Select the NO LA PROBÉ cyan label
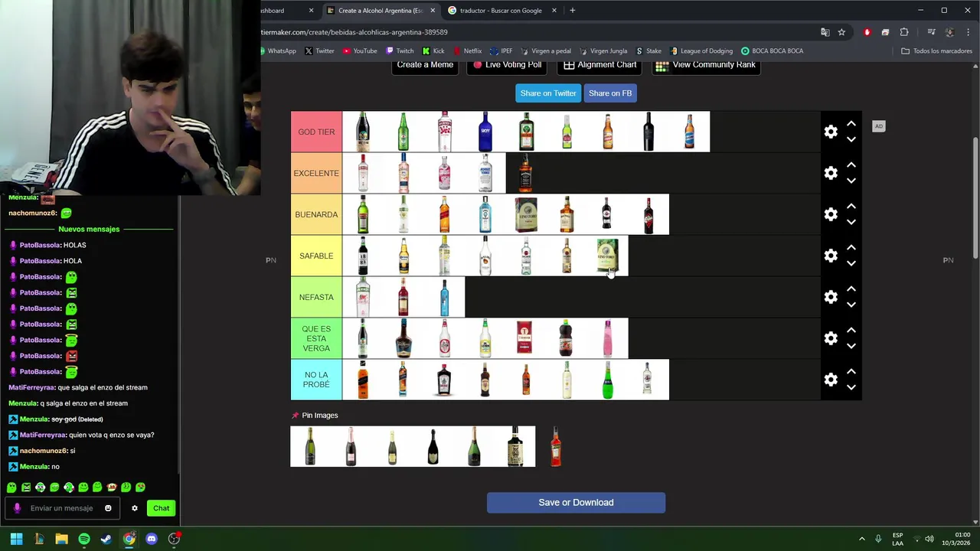The height and width of the screenshot is (551, 980). click(x=316, y=380)
